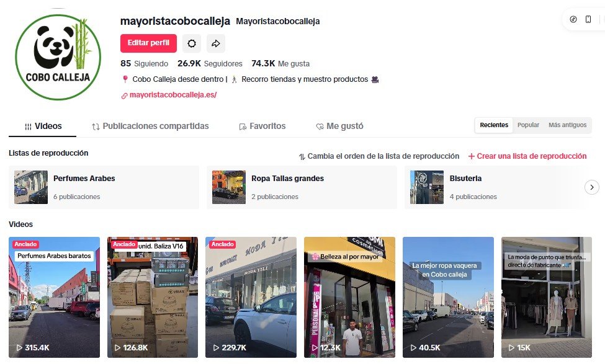Click the panda Cobo Calleja profile picture

pos(58,57)
